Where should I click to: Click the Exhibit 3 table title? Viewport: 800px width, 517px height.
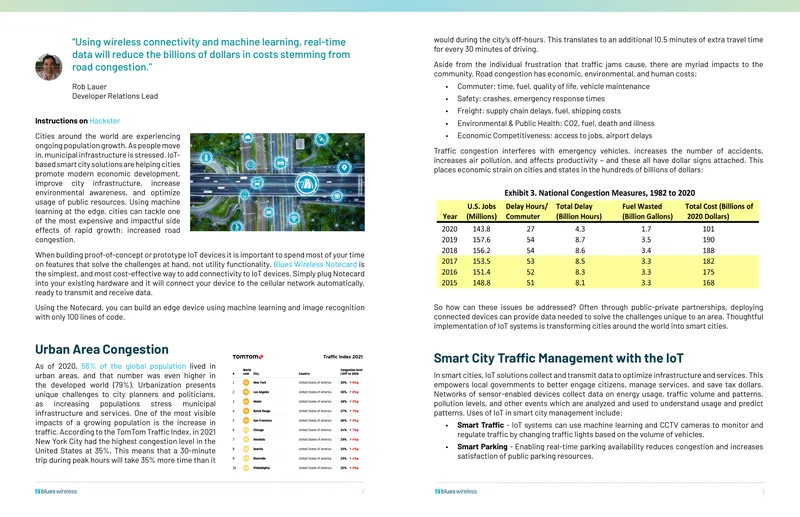(x=599, y=193)
